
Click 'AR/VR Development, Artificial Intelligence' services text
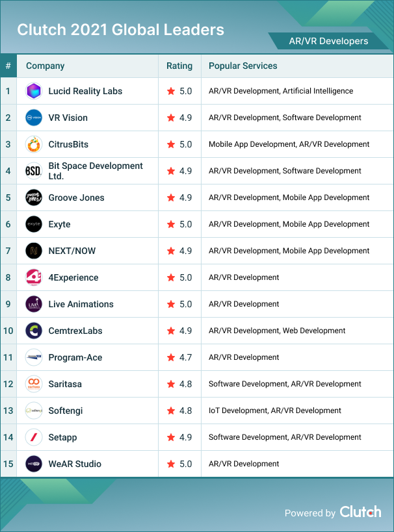(x=281, y=91)
